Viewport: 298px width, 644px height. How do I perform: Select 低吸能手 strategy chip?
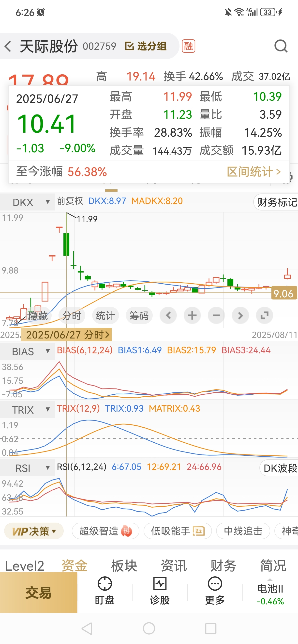coord(178,531)
